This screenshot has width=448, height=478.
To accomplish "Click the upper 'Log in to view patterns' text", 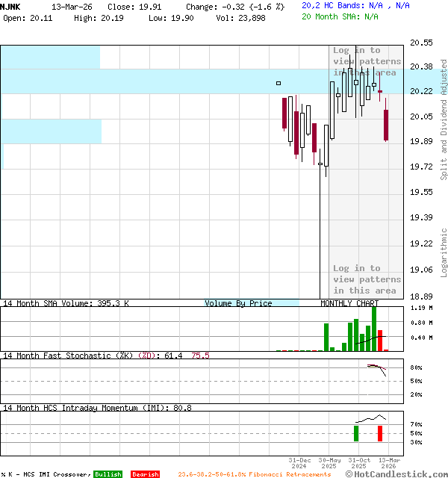I will coord(367,61).
